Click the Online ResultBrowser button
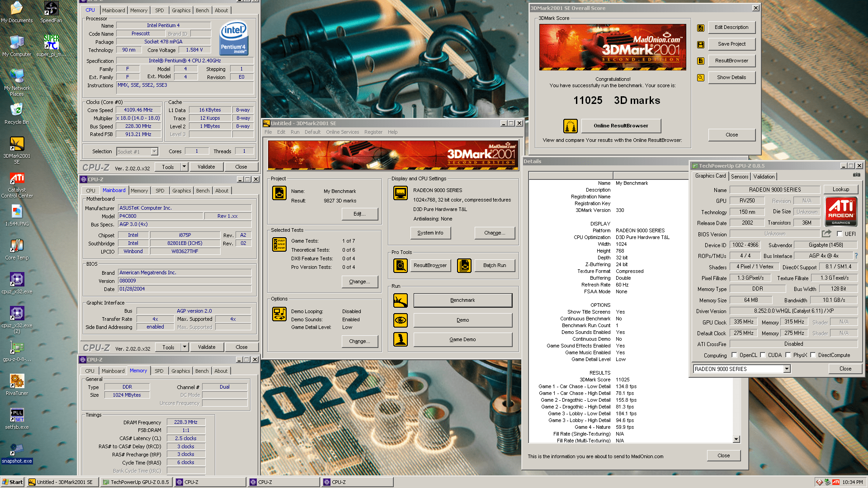Screen dimensions: 868x488 point(621,126)
